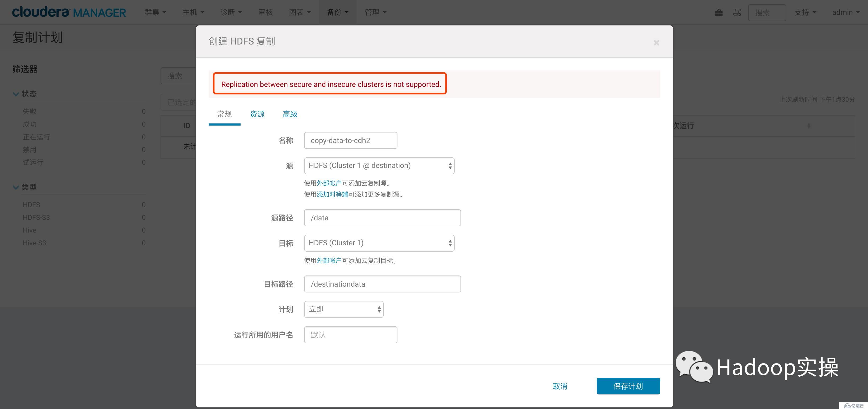Click the header 搜索 field
The image size is (868, 409).
click(767, 12)
